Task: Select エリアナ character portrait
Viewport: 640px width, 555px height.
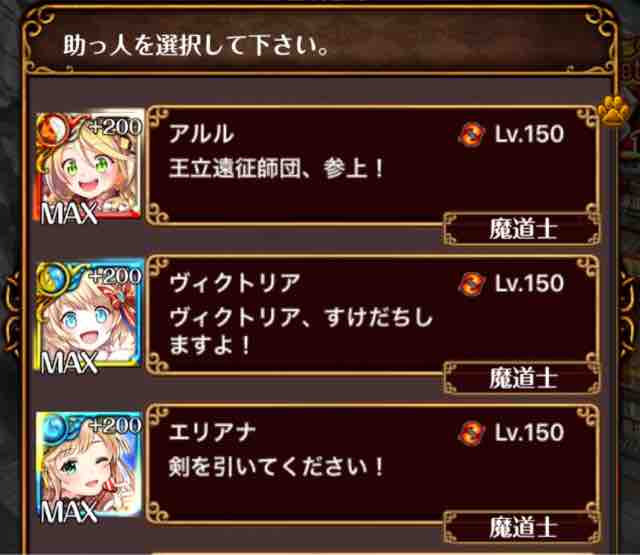Action: [89, 466]
